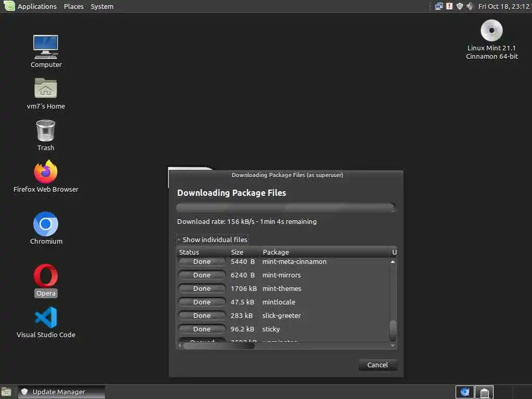The width and height of the screenshot is (532, 399).
Task: Click the Status column header
Action: (x=202, y=252)
